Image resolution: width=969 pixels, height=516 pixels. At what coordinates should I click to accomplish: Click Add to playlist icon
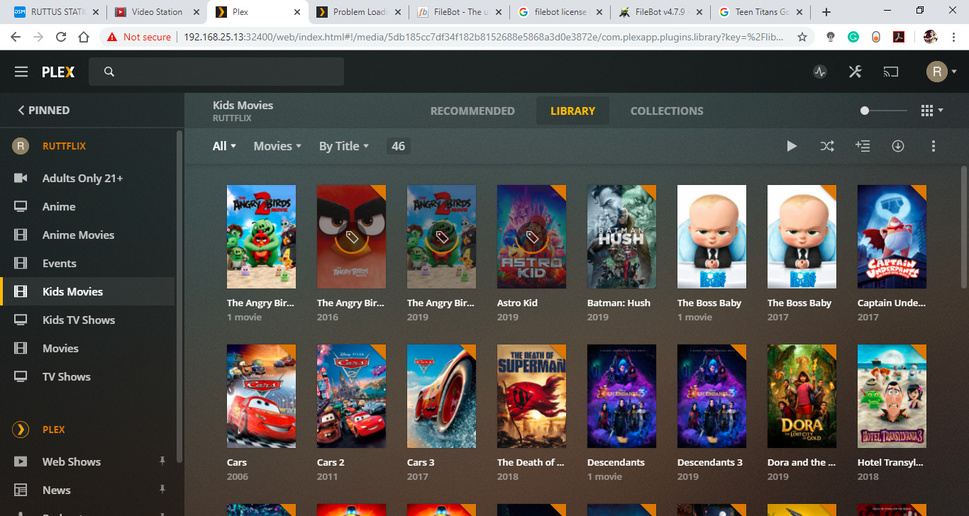(862, 146)
